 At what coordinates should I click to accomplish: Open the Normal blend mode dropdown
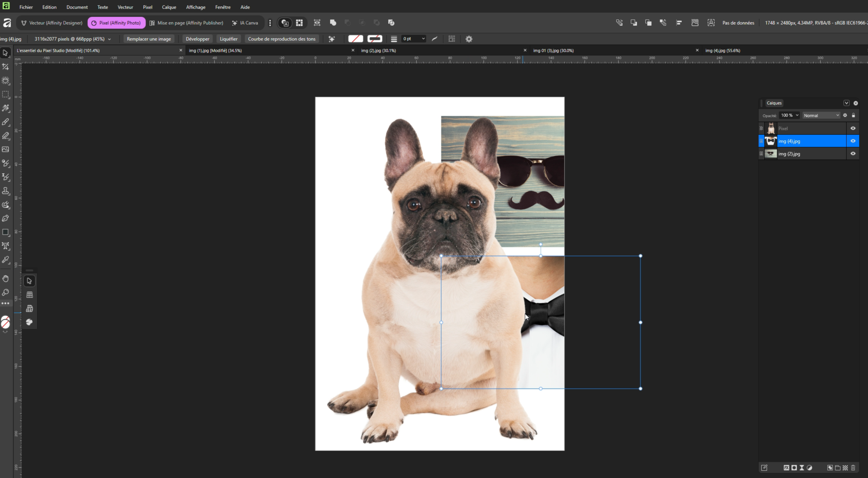[x=821, y=116]
